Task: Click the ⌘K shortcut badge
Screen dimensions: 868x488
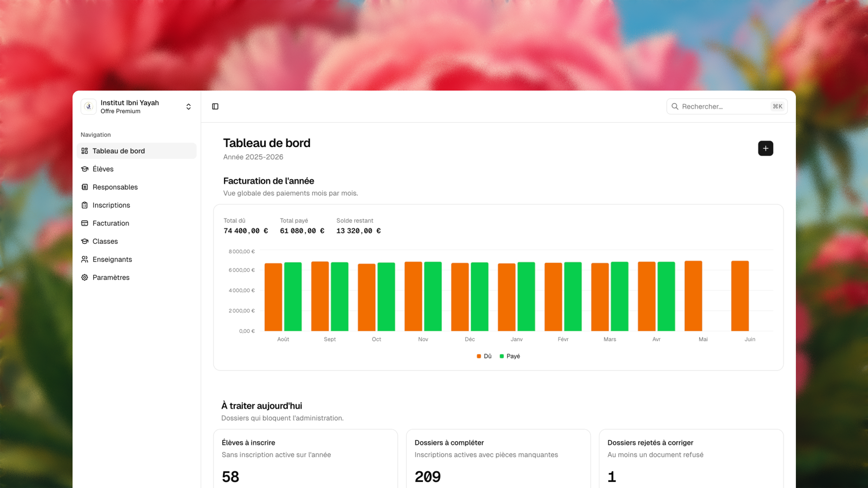Action: pyautogui.click(x=777, y=107)
